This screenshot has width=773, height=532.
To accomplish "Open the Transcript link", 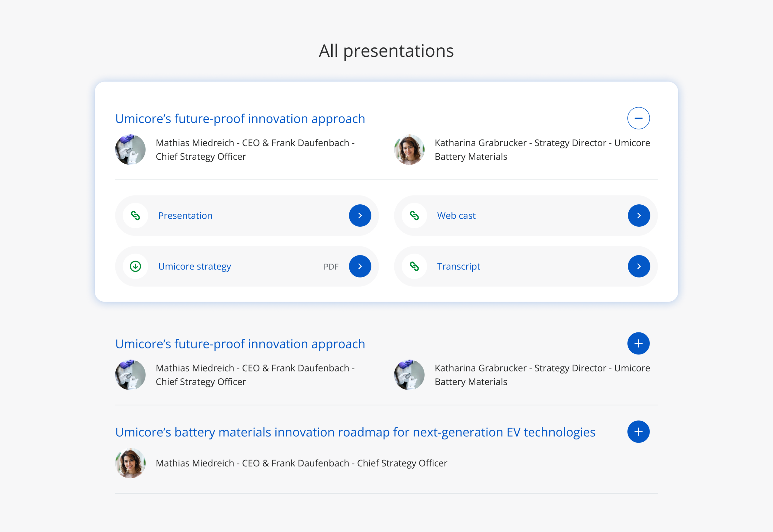I will tap(638, 266).
